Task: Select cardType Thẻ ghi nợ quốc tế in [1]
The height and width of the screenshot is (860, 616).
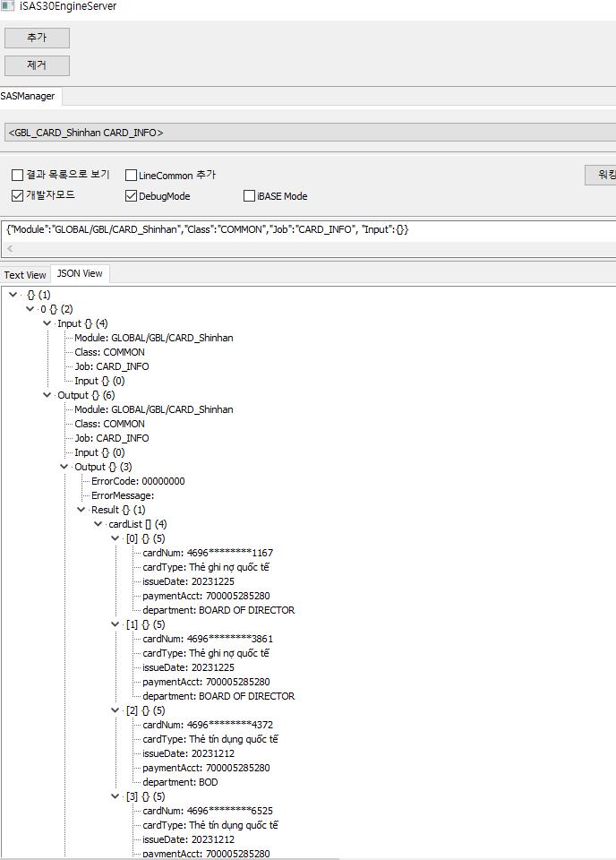Action: pos(206,653)
